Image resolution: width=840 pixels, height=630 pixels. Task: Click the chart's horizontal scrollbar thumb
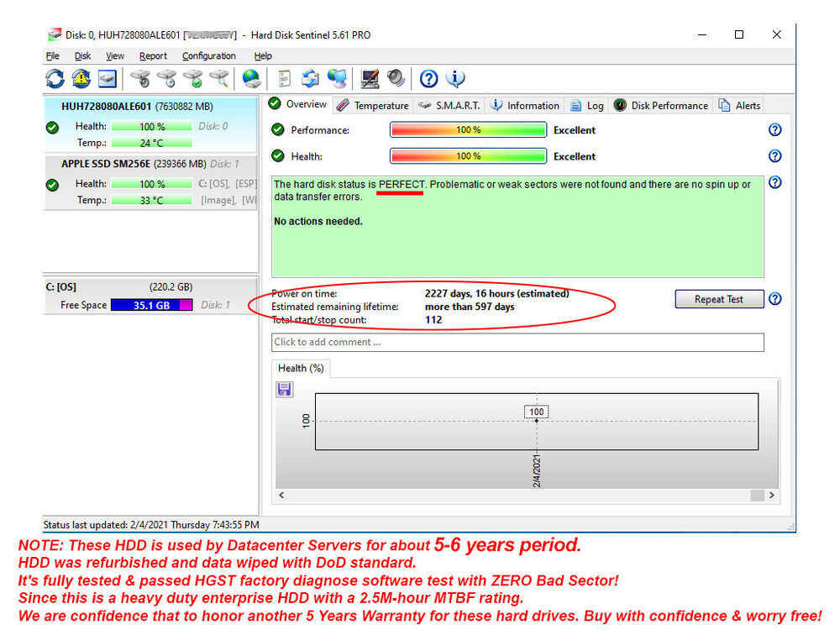pos(757,496)
